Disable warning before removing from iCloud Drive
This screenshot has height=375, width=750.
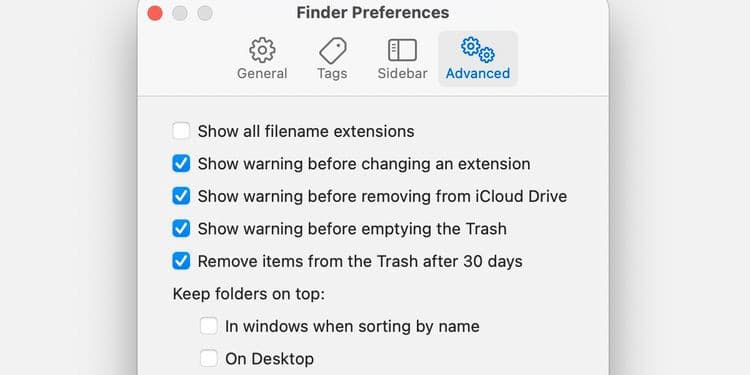click(x=181, y=196)
